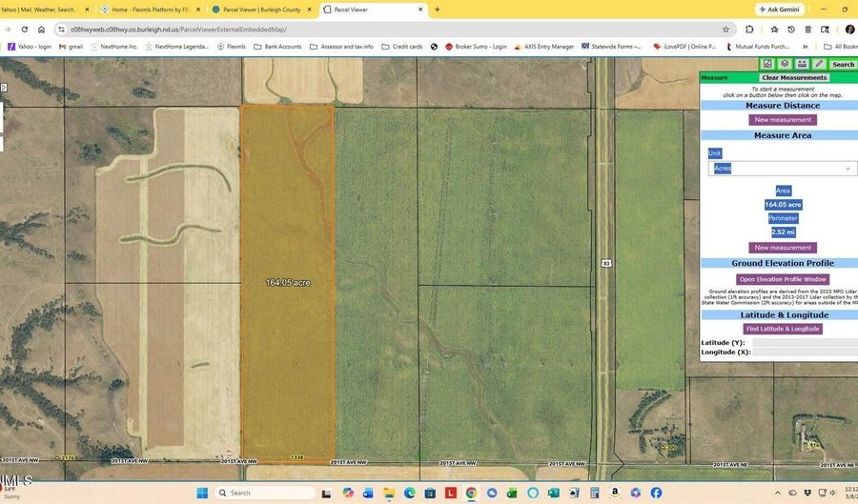Screen dimensions: 858x504
Task: Click the taskbar Search box
Action: click(x=265, y=493)
